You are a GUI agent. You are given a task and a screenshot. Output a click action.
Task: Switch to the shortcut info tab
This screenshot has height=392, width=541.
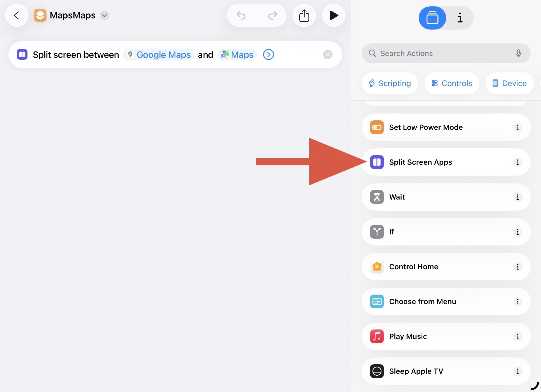tap(460, 18)
